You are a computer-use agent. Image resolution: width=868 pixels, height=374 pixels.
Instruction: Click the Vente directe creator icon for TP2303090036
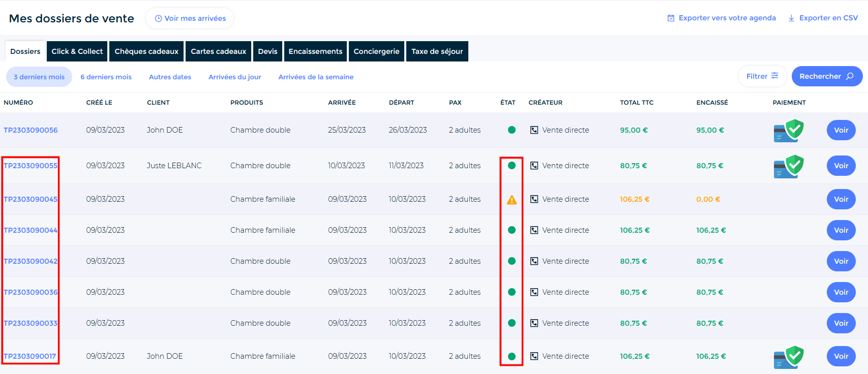coord(534,292)
